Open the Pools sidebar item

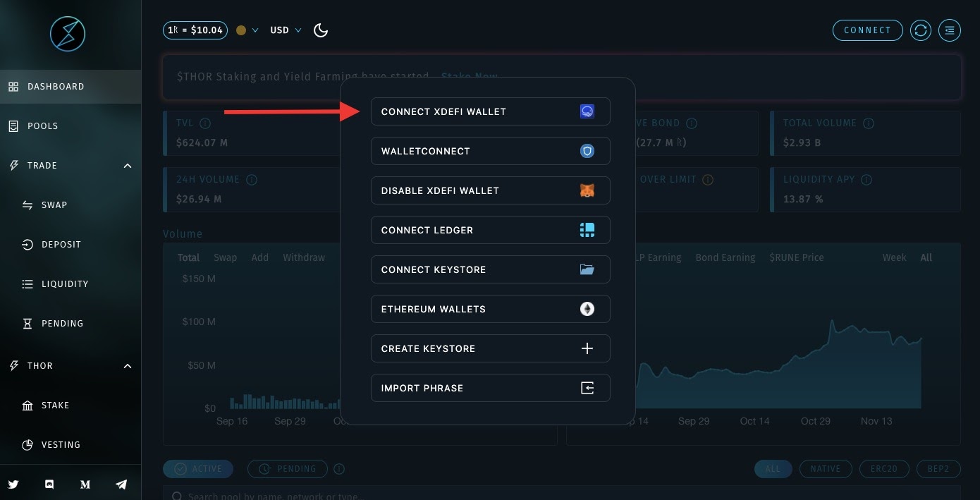[x=71, y=126]
